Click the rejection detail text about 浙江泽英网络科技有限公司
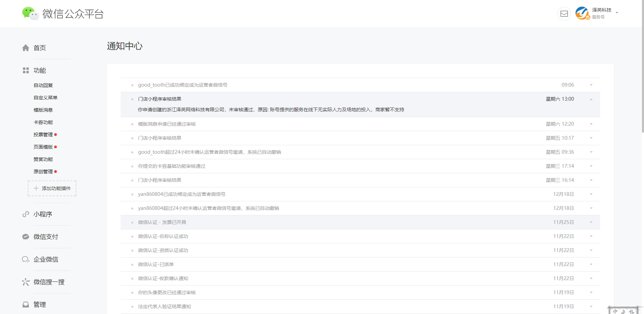 coord(271,110)
